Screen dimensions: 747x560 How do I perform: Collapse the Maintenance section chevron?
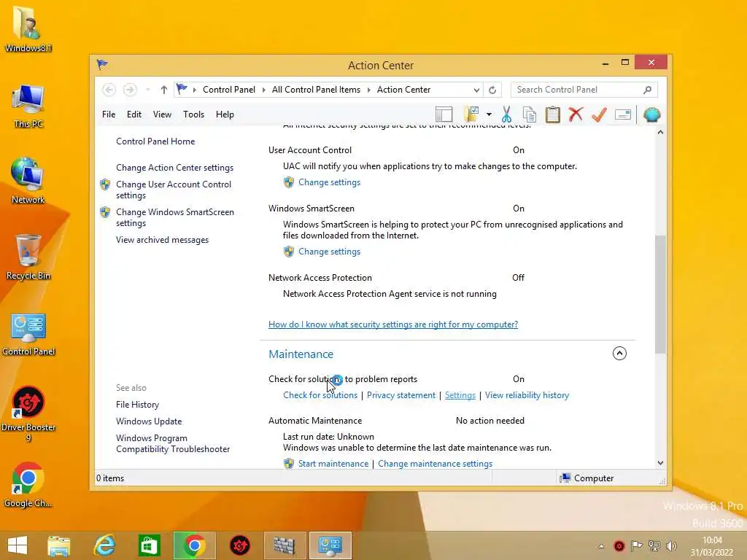[619, 354]
